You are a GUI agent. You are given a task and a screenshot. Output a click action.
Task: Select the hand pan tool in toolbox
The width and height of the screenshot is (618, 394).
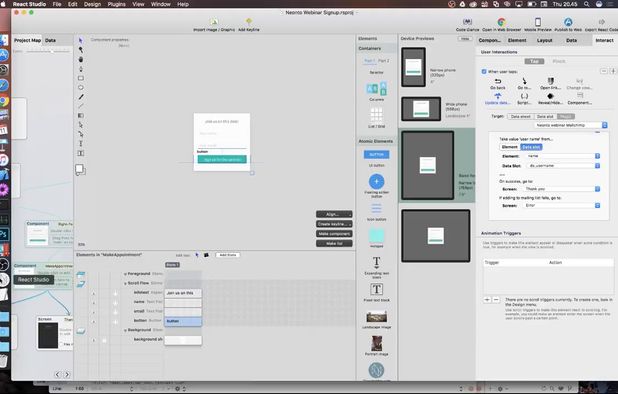tap(81, 59)
